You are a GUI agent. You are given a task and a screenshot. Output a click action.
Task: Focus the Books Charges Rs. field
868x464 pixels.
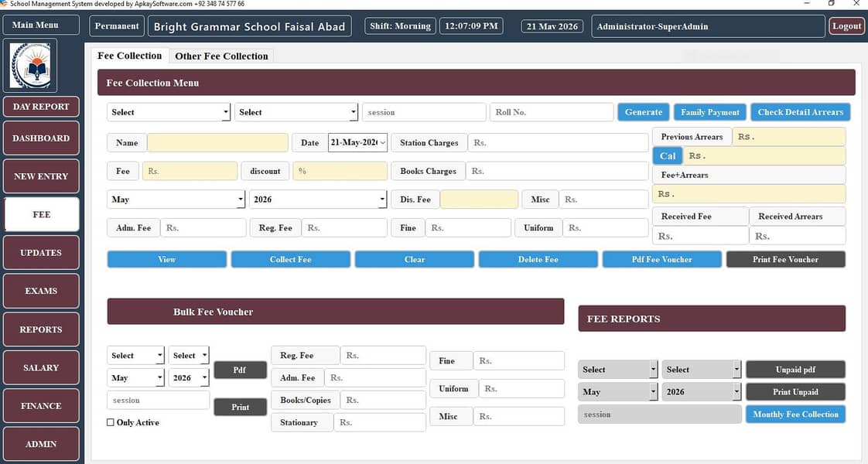tap(557, 172)
